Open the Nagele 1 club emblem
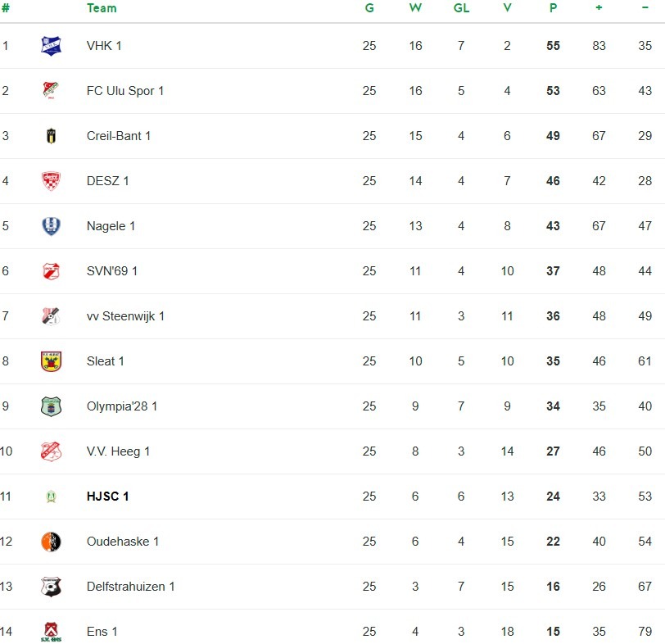The width and height of the screenshot is (665, 644). click(x=52, y=226)
